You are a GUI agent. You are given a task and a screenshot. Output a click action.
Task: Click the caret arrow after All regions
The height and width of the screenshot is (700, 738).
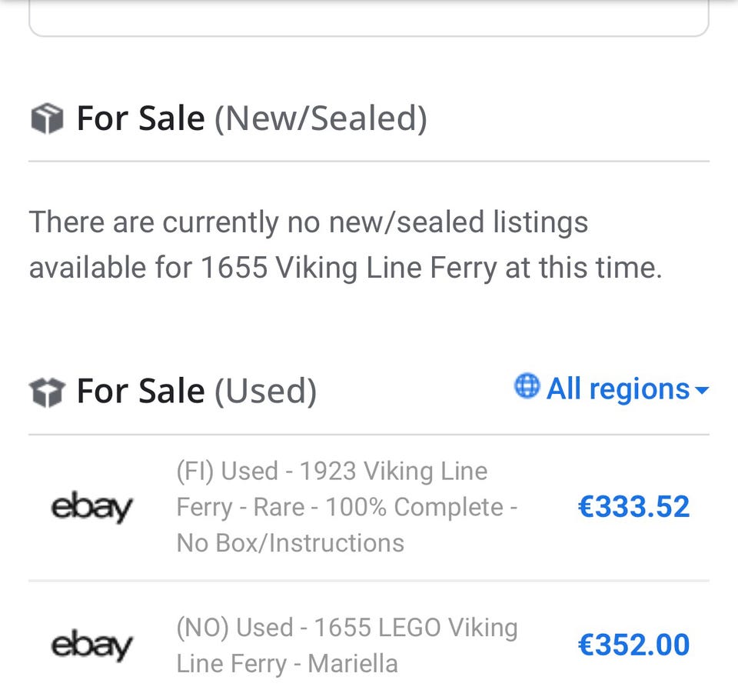pos(701,391)
